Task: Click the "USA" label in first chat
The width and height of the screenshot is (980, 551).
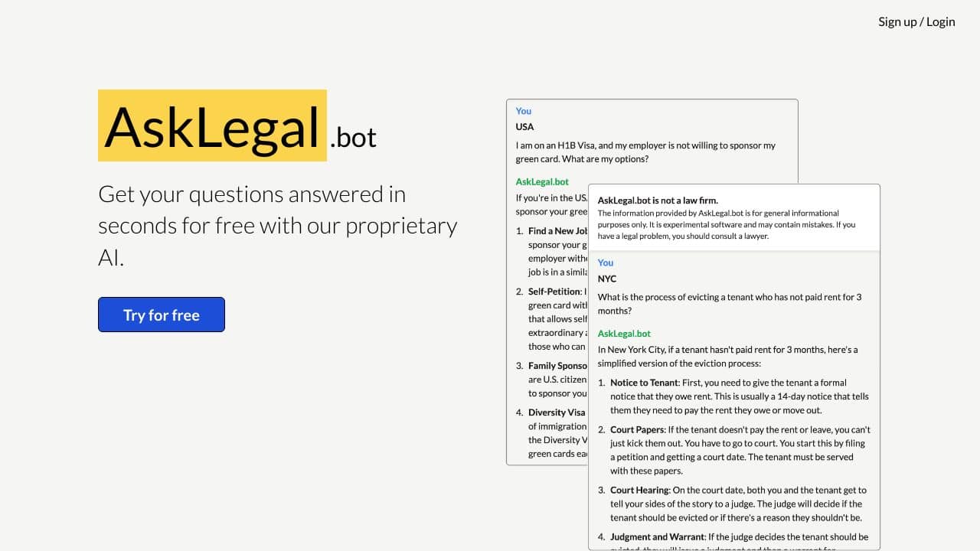Action: coord(524,127)
